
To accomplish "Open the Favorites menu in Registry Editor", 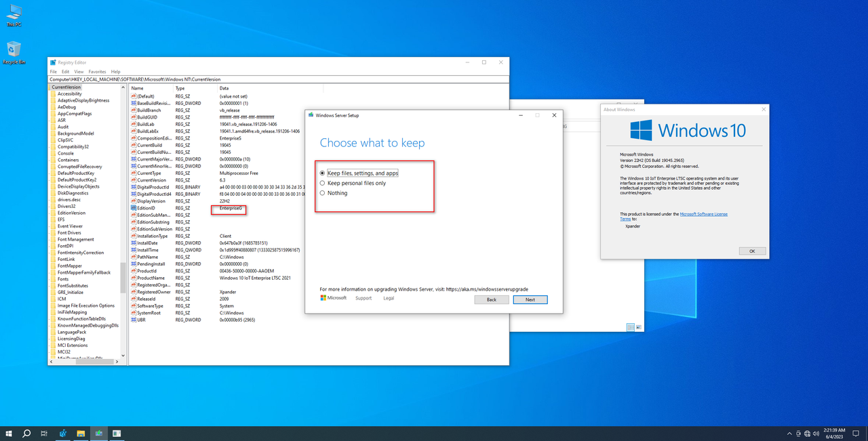I will coord(98,71).
